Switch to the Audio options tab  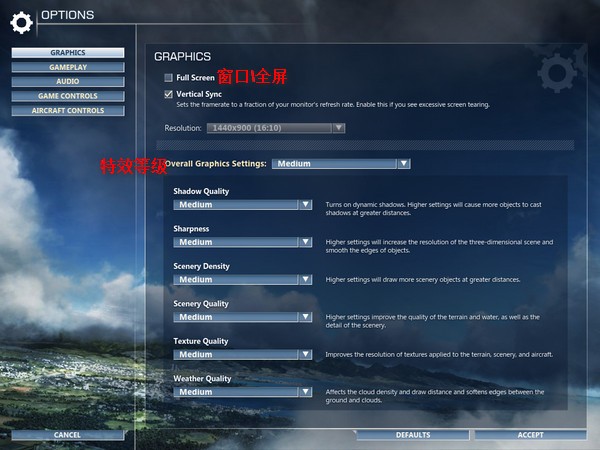[x=68, y=82]
